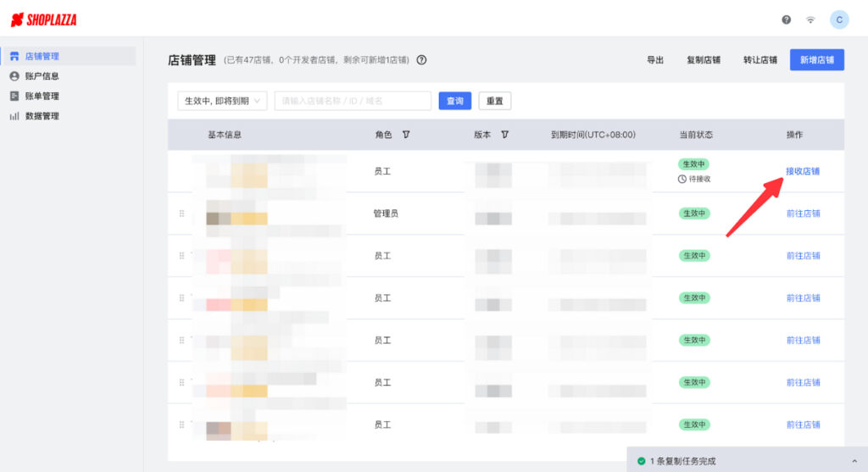Open the 版本 column filter icon
This screenshot has height=472, width=868.
click(x=505, y=135)
